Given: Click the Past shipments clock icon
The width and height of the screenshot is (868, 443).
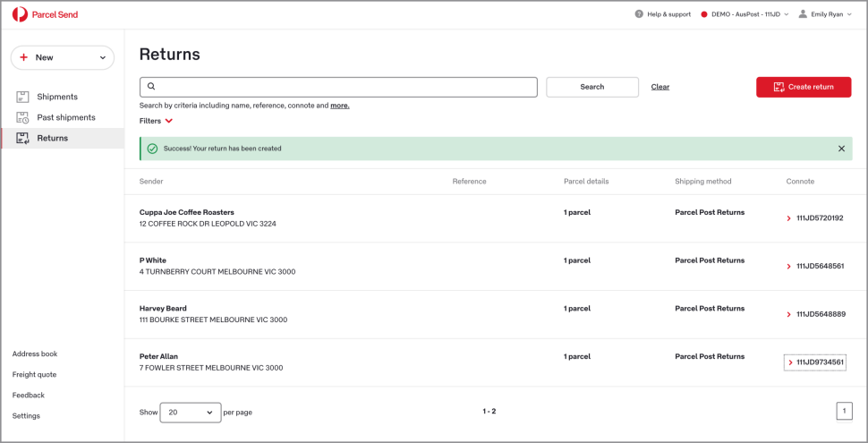Looking at the screenshot, I should (x=22, y=117).
